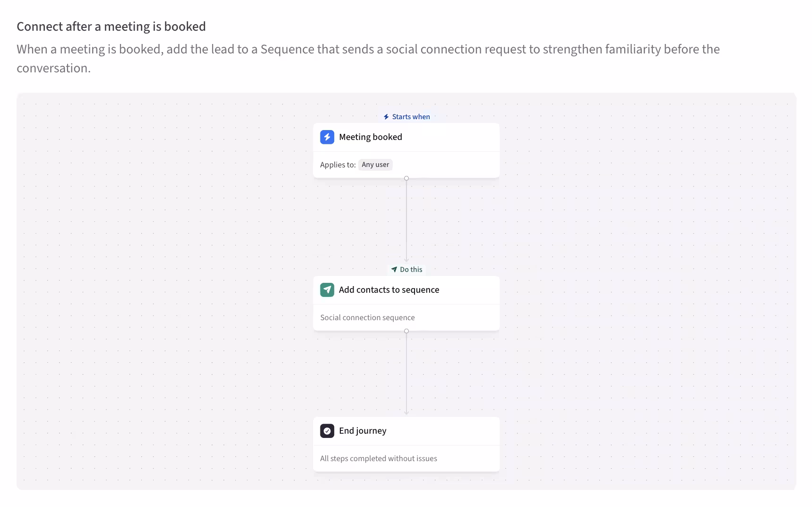Click the Do this label
812x507 pixels.
[411, 270]
